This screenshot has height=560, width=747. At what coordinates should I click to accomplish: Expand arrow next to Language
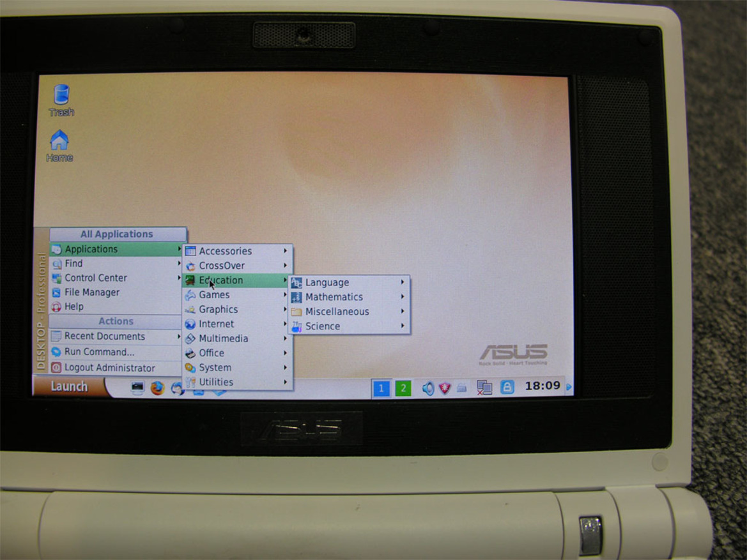pyautogui.click(x=403, y=282)
